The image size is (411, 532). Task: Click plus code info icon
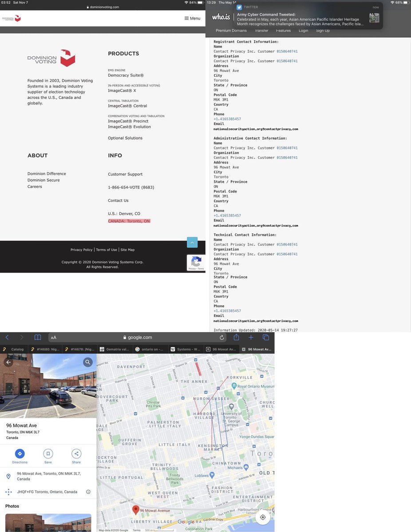[88, 492]
